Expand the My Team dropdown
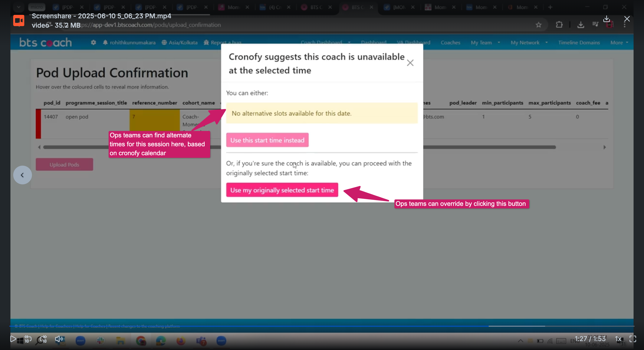The image size is (644, 350). [x=485, y=43]
